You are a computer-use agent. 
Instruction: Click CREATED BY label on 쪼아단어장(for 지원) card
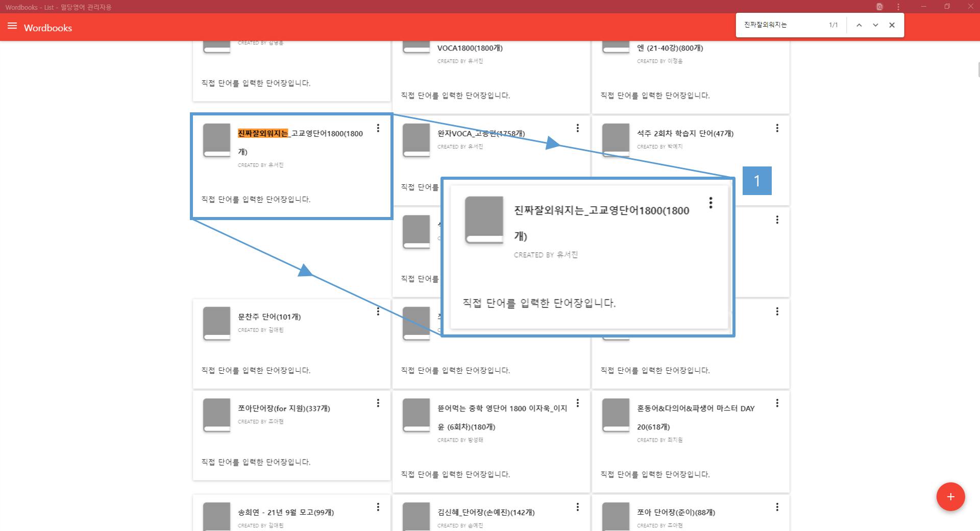[x=260, y=422]
